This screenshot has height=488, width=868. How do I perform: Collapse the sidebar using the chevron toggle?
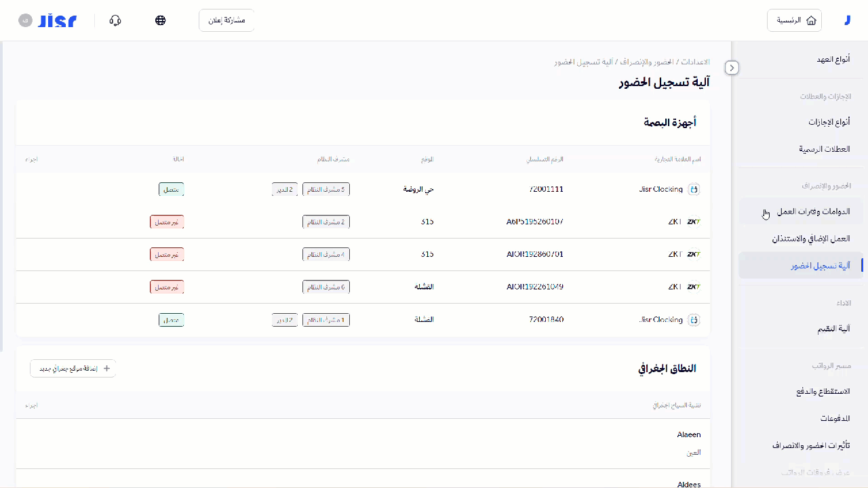point(732,68)
